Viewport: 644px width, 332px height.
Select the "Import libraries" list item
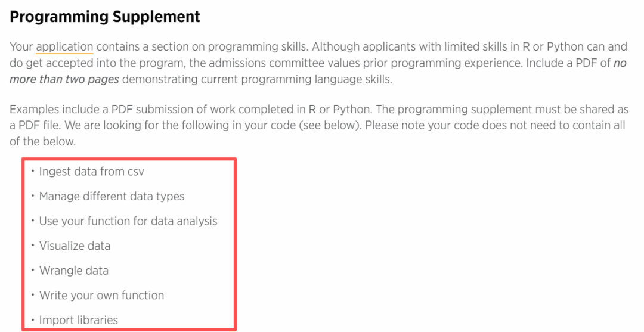click(78, 320)
